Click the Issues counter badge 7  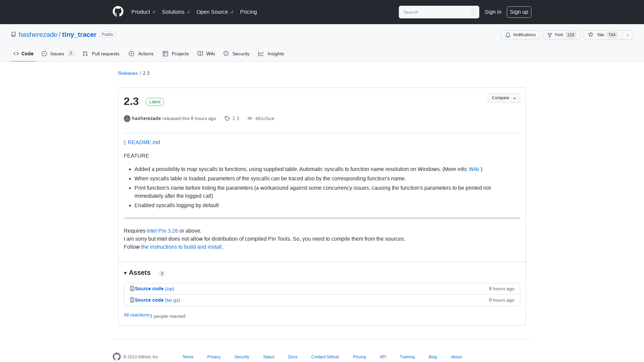tap(71, 54)
